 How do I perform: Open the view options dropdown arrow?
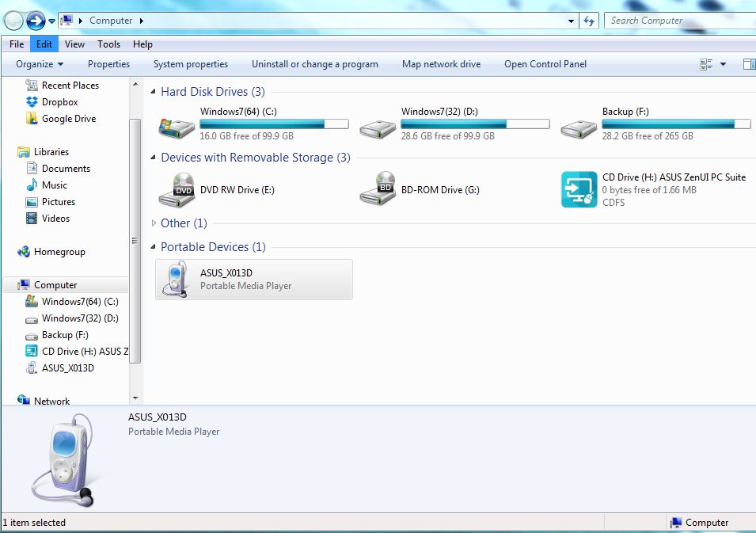(x=723, y=64)
